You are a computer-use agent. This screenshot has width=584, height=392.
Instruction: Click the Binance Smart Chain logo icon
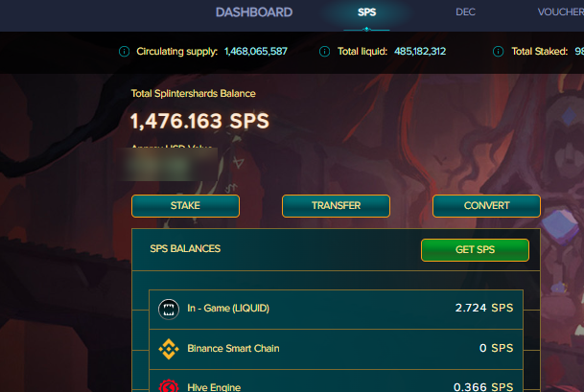(x=169, y=349)
